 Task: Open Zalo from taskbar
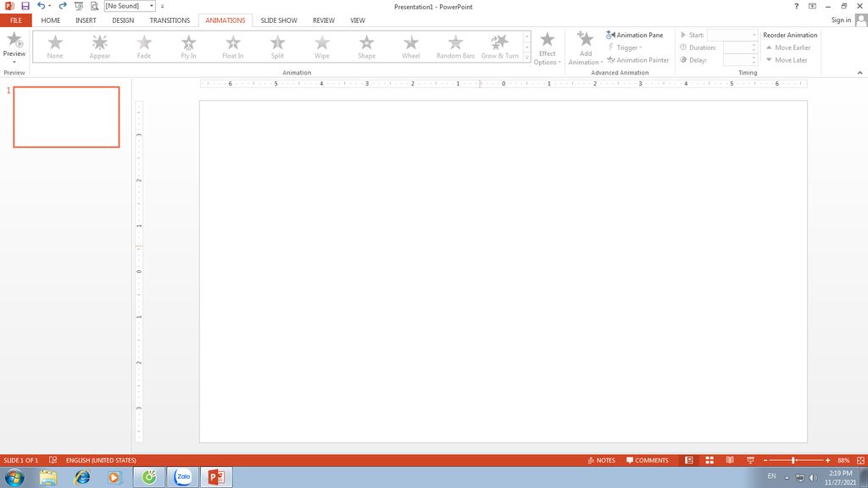click(x=183, y=477)
